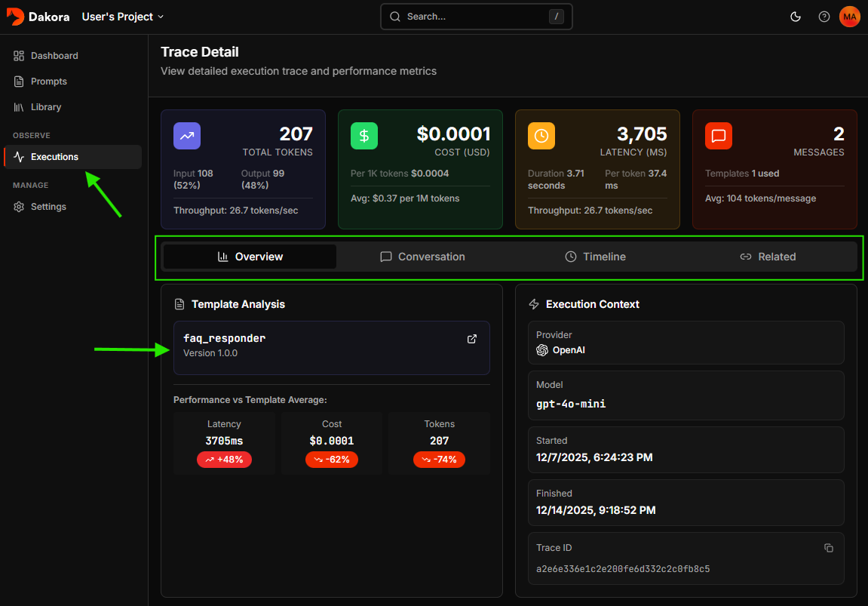
Task: Select Executions in the sidebar
Action: click(x=54, y=157)
